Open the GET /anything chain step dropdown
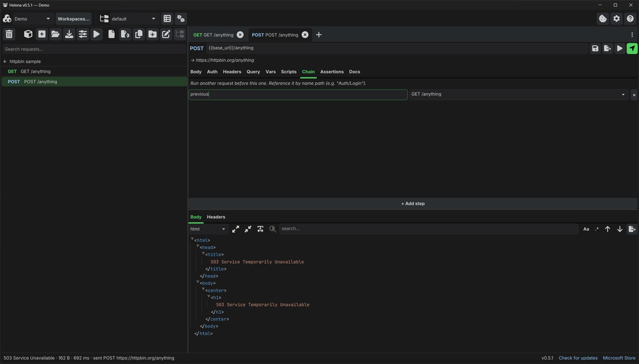The image size is (639, 364). tap(519, 94)
